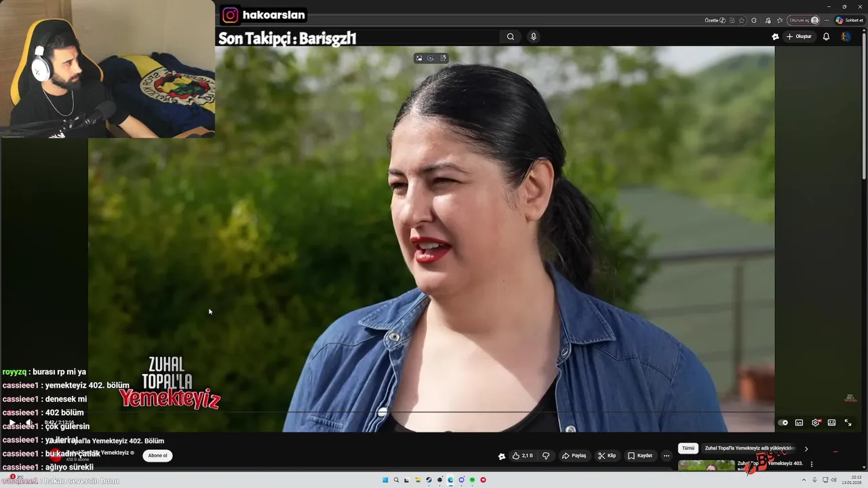Click the browser refresh-style circular icon

[753, 20]
